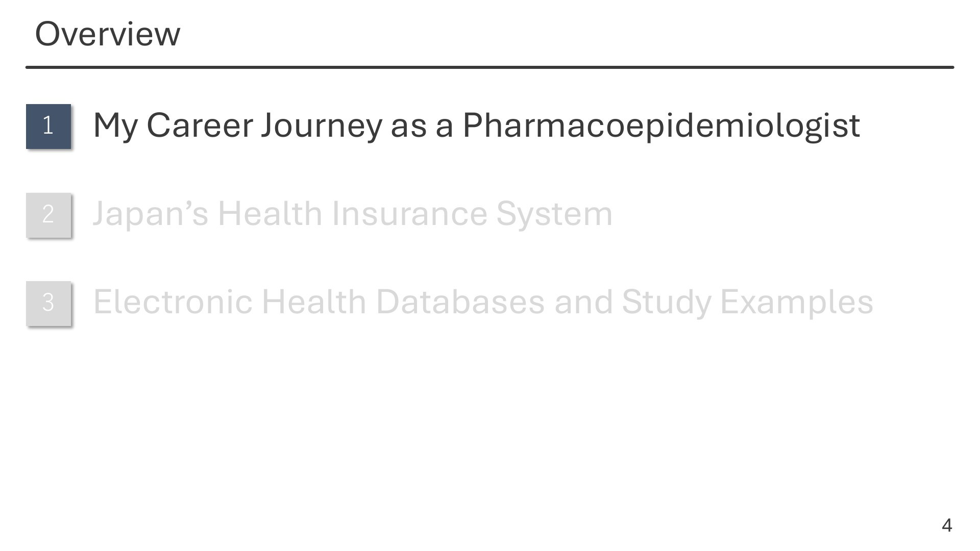
Task: Click the word "Insurance" in item two
Action: (x=410, y=213)
